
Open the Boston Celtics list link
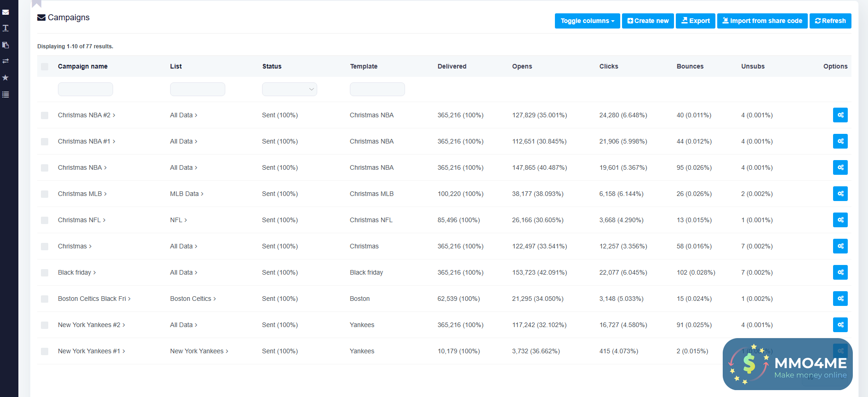point(193,299)
